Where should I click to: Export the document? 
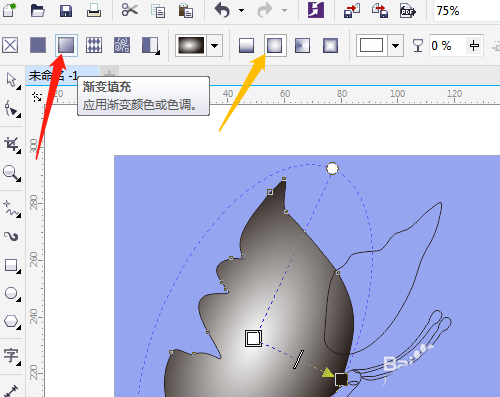tap(380, 10)
